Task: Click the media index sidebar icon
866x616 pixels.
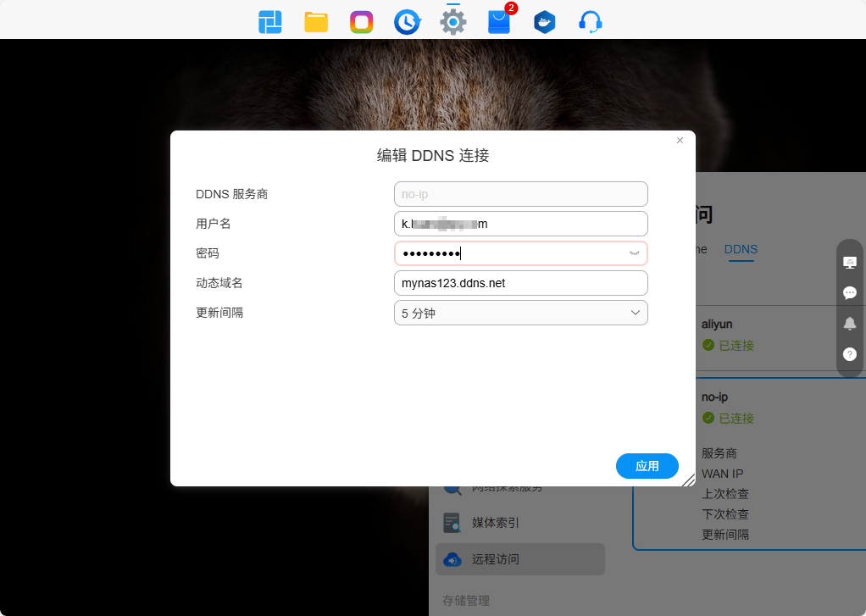Action: [452, 523]
